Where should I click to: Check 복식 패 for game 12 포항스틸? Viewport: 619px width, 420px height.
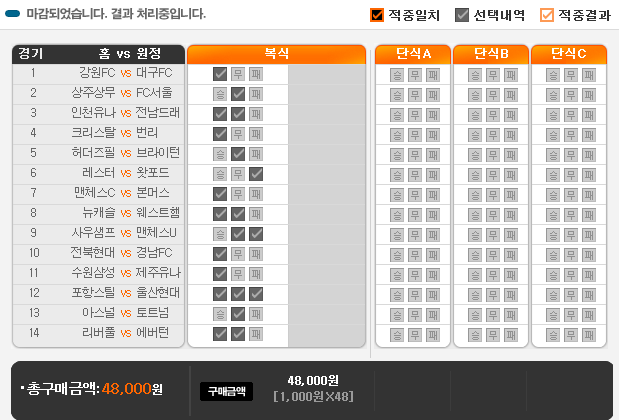256,293
